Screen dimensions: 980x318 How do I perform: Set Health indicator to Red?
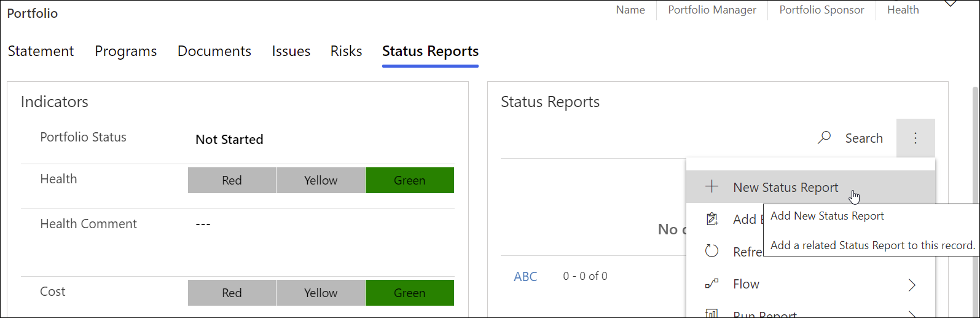[x=232, y=180]
